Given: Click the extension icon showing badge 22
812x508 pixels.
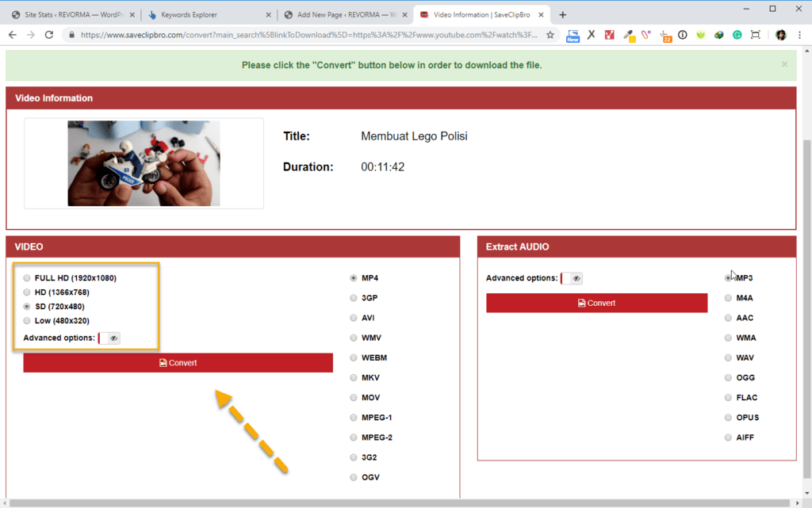Looking at the screenshot, I should coord(666,35).
